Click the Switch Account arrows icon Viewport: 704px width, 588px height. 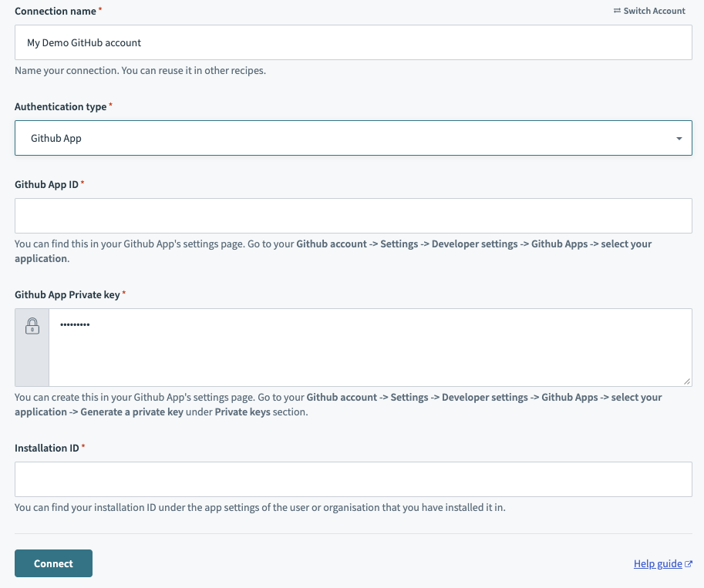tap(617, 10)
